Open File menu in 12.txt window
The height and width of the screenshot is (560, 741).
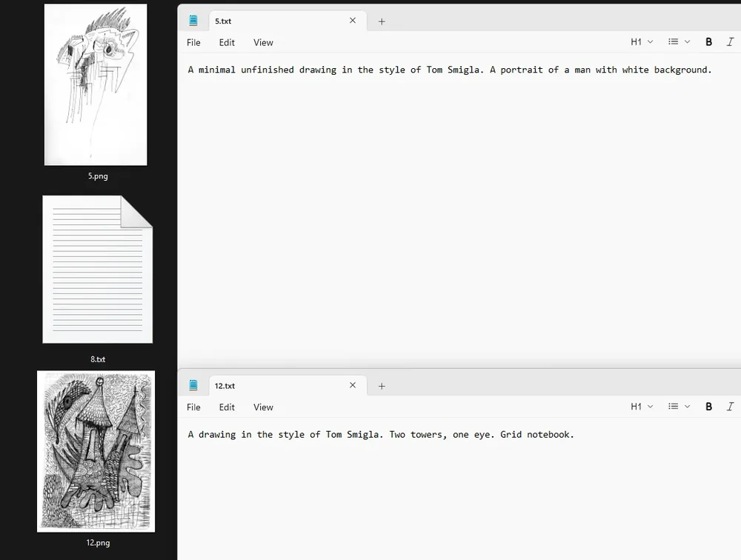coord(193,407)
